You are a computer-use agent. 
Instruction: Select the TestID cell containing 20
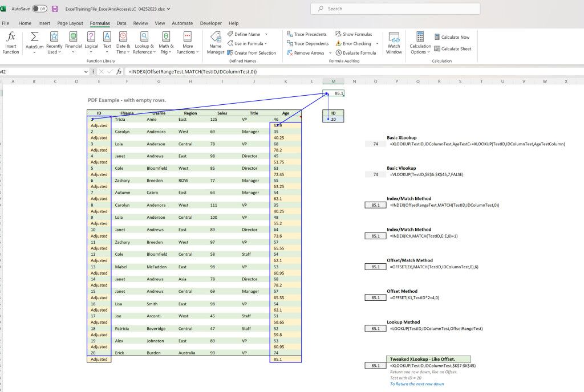334,119
